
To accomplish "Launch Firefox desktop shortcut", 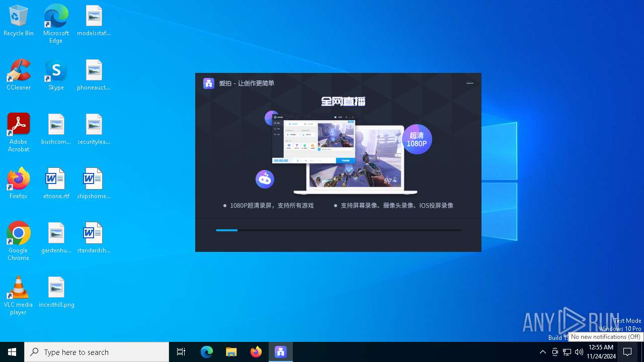I will coord(19,184).
